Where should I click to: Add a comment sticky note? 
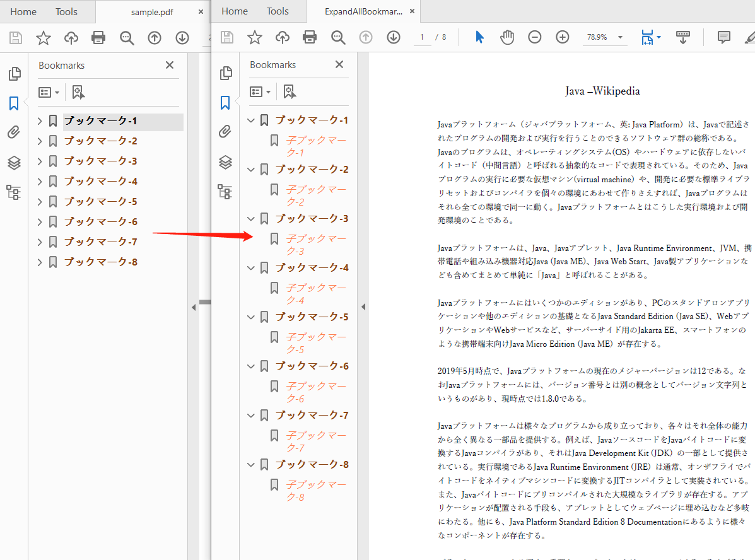coord(723,37)
